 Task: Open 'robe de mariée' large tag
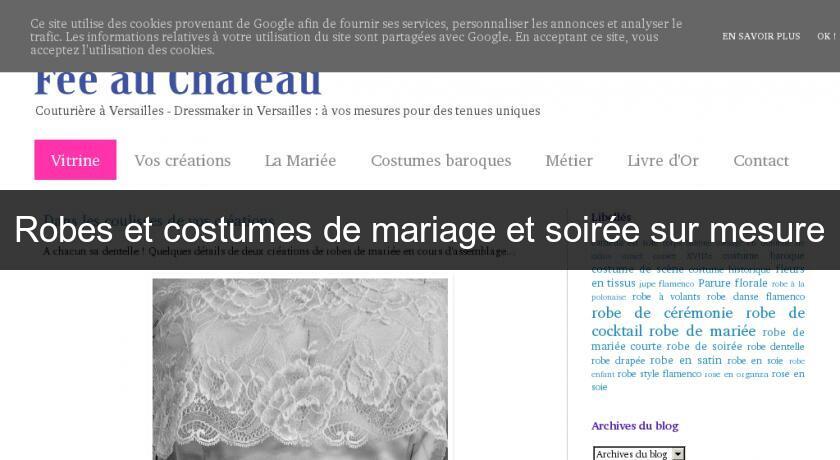tap(702, 331)
